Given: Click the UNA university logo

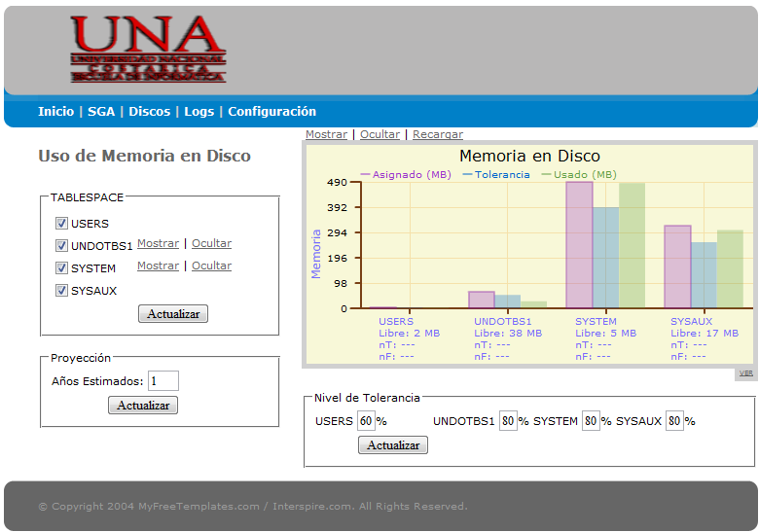Looking at the screenshot, I should tap(148, 49).
